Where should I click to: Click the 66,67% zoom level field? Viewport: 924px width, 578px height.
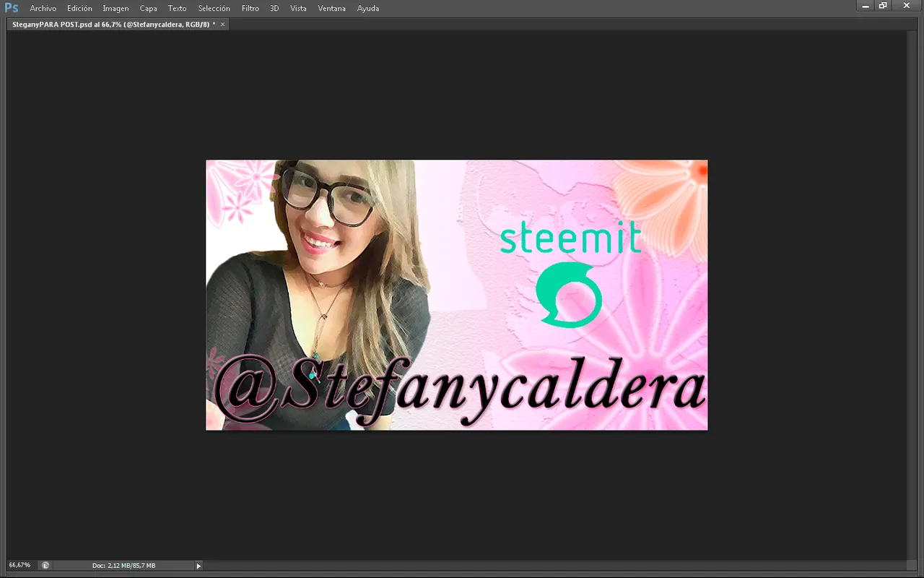[20, 565]
